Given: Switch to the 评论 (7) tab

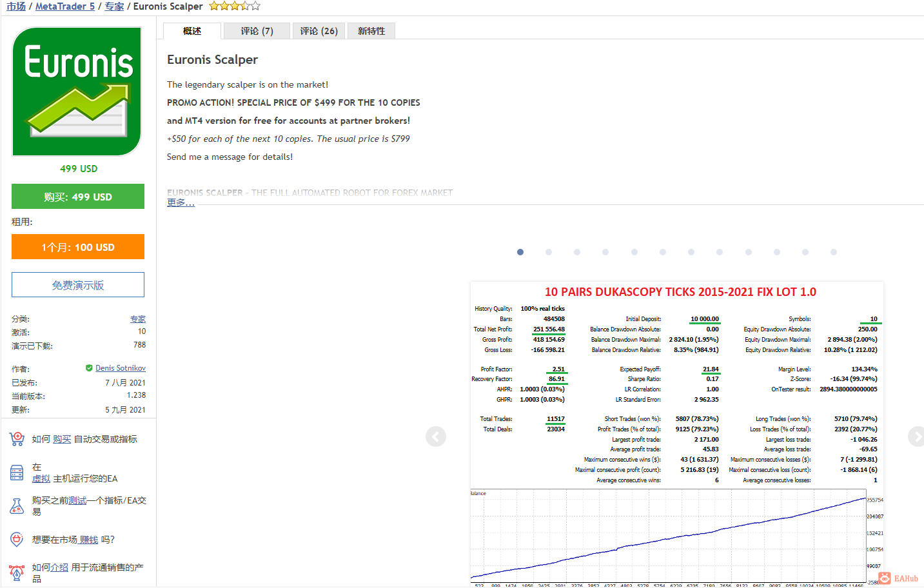Looking at the screenshot, I should [257, 31].
